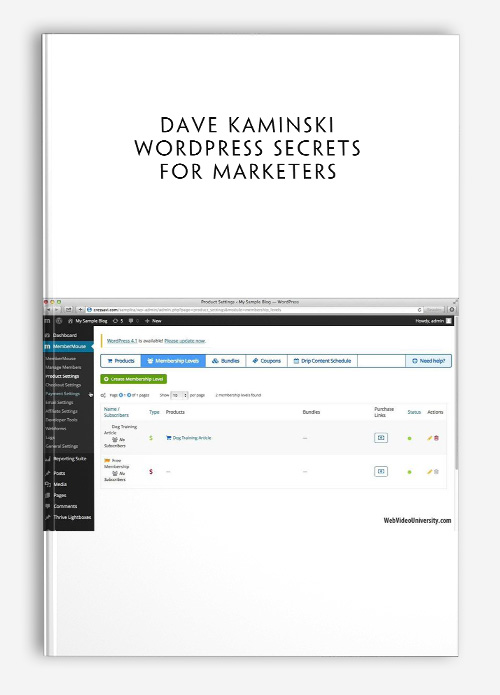Toggle the green status dot for Free Membership
This screenshot has height=695, width=500.
tap(410, 472)
